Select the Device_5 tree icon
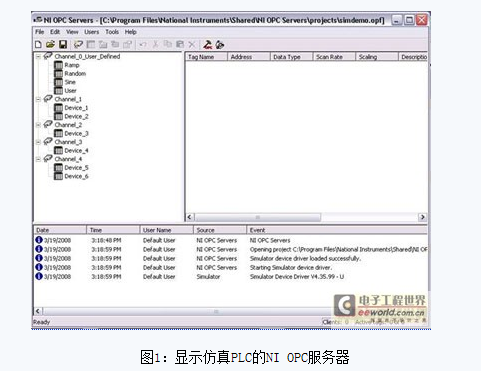The image size is (481, 371). (58, 168)
